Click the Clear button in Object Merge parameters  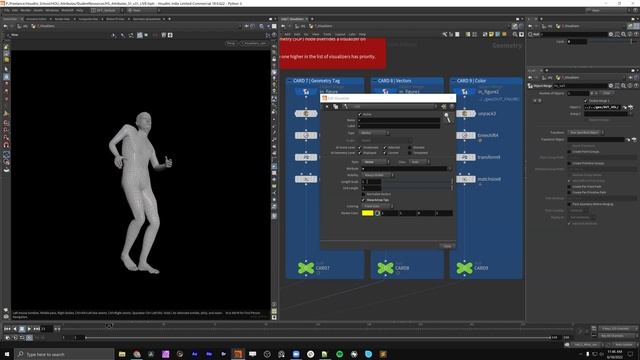pos(607,93)
